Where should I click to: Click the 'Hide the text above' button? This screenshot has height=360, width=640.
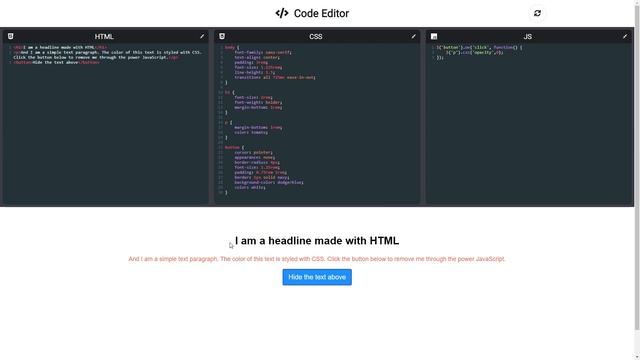point(317,277)
